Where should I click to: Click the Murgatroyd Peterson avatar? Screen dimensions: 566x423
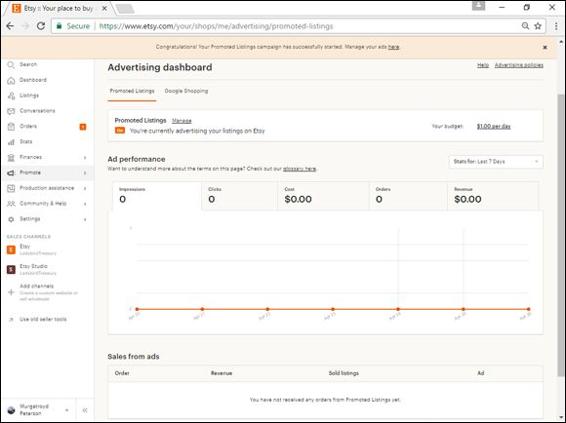(x=11, y=410)
